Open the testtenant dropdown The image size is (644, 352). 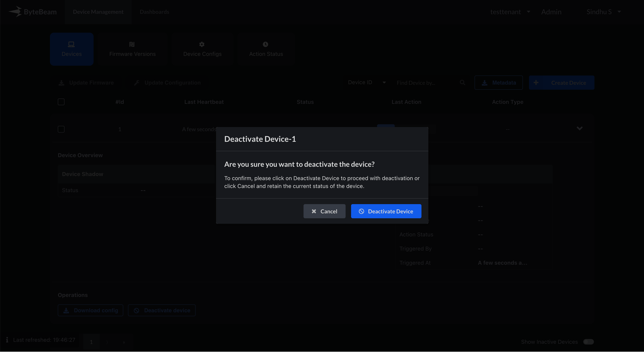tap(510, 12)
